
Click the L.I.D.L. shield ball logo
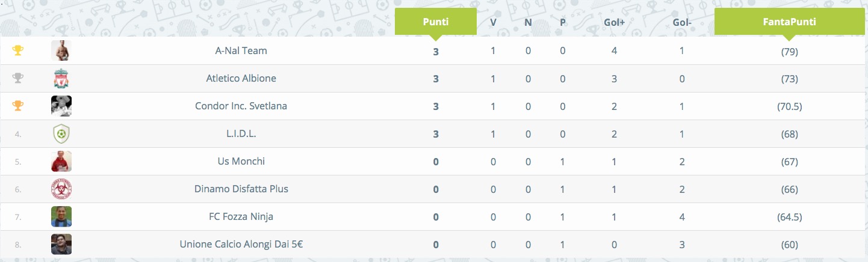pyautogui.click(x=61, y=133)
